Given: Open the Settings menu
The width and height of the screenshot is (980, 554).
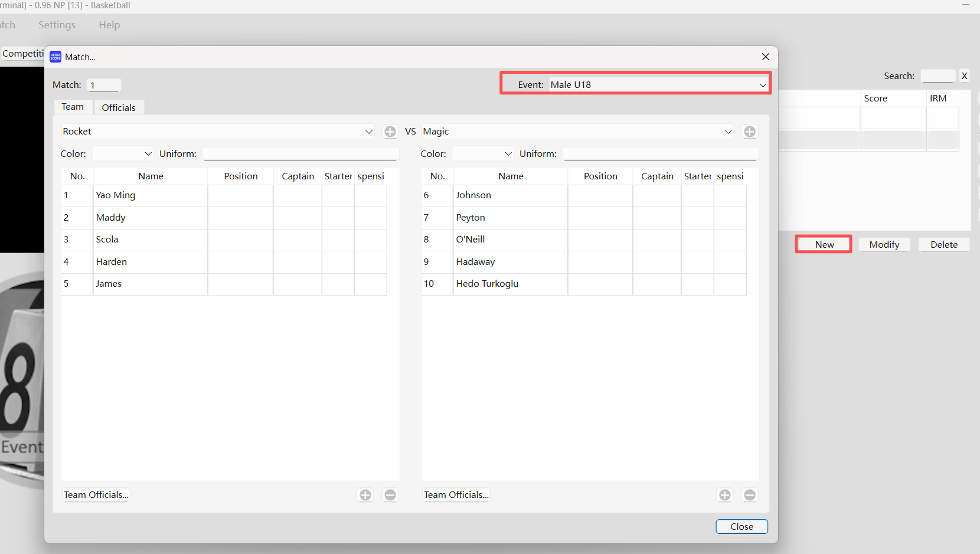Looking at the screenshot, I should click(x=57, y=25).
